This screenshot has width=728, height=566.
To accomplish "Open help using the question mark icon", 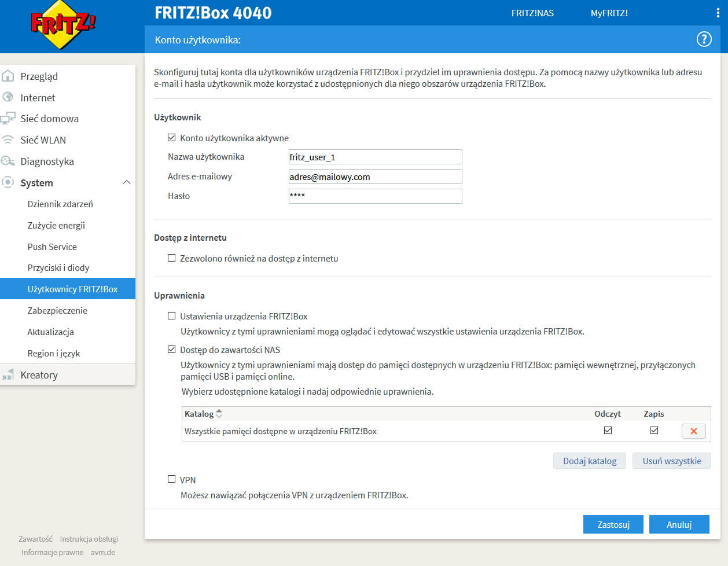I will coord(704,39).
